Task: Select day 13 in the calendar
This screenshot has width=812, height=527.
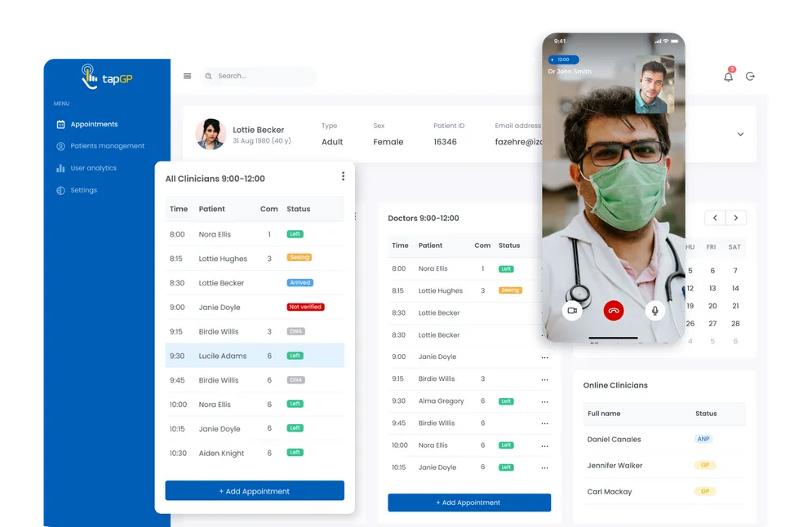Action: point(712,288)
